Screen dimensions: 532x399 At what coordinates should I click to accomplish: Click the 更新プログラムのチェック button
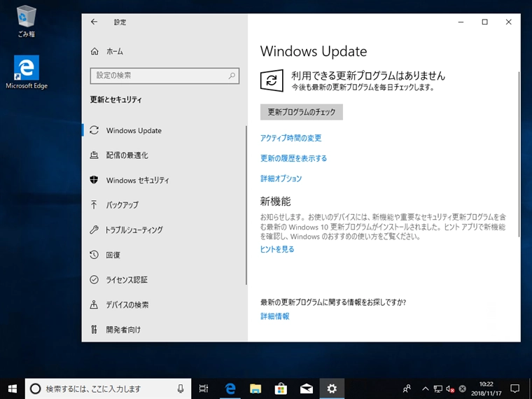coord(302,112)
